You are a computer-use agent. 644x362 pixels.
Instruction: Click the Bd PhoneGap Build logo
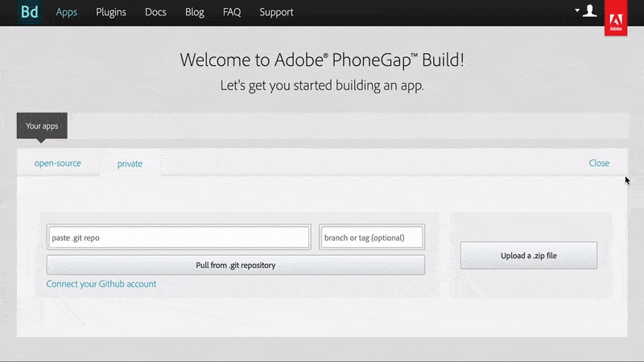coord(30,12)
